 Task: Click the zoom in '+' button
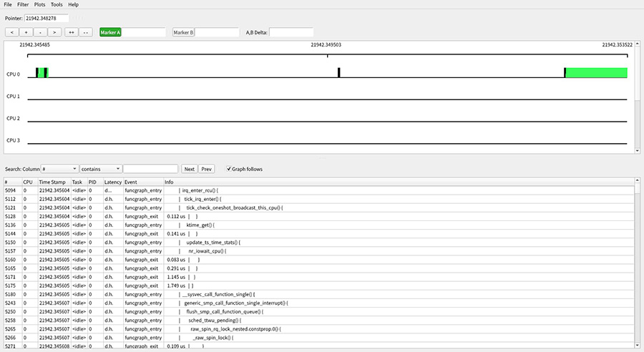pyautogui.click(x=26, y=32)
